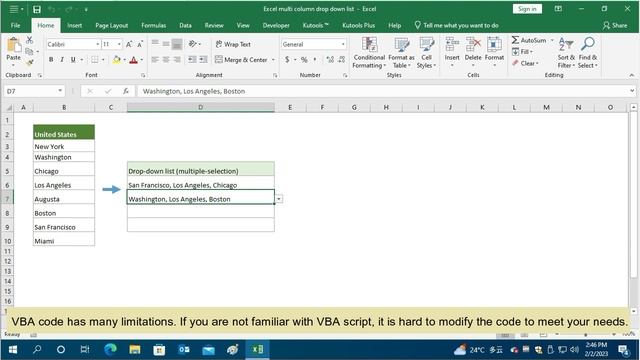The width and height of the screenshot is (640, 360).
Task: Open Format as Table gallery
Action: pos(401,53)
